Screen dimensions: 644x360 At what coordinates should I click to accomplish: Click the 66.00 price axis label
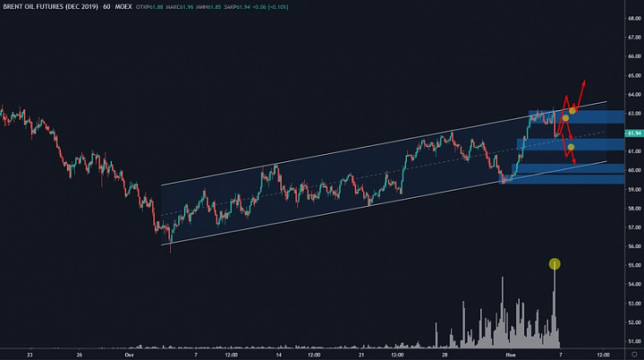point(634,56)
